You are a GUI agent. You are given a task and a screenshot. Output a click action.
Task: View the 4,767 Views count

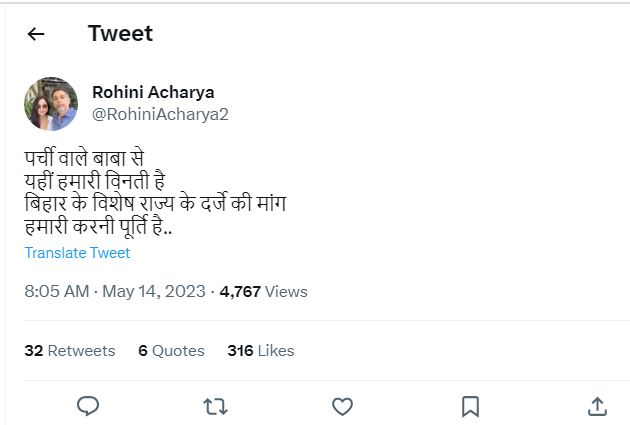coord(263,292)
